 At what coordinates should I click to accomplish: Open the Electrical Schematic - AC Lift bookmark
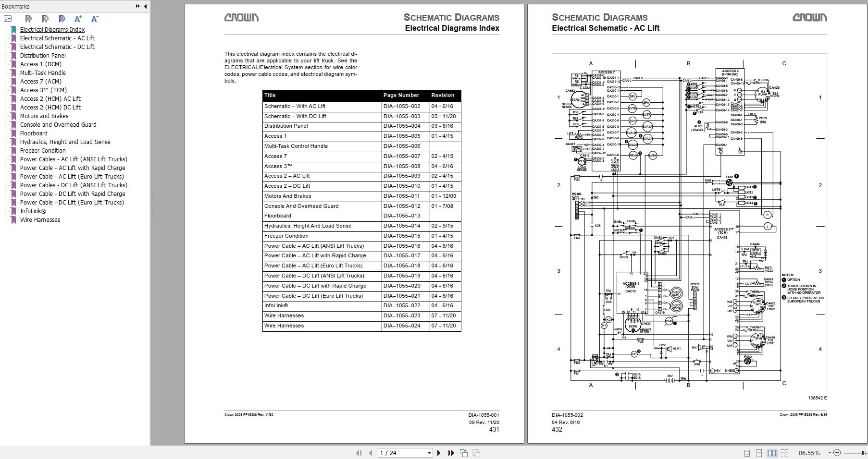(x=57, y=38)
